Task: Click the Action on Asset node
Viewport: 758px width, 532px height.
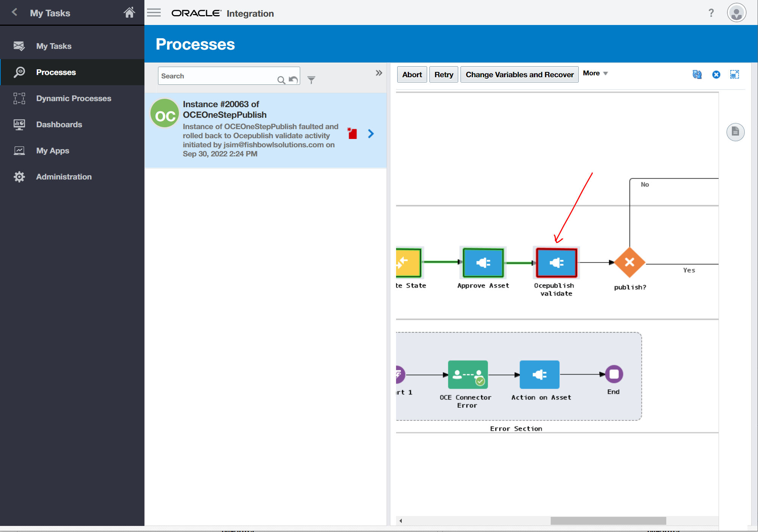Action: click(539, 374)
